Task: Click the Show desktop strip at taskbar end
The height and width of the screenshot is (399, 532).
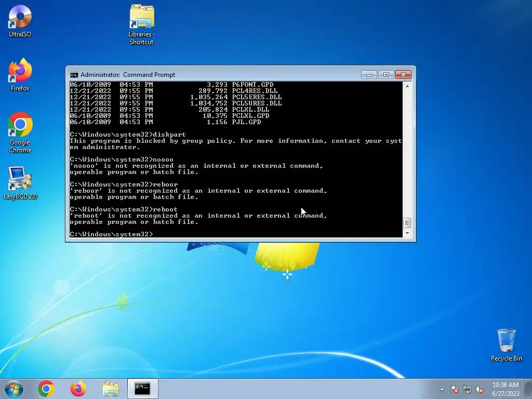Action: tap(528, 389)
